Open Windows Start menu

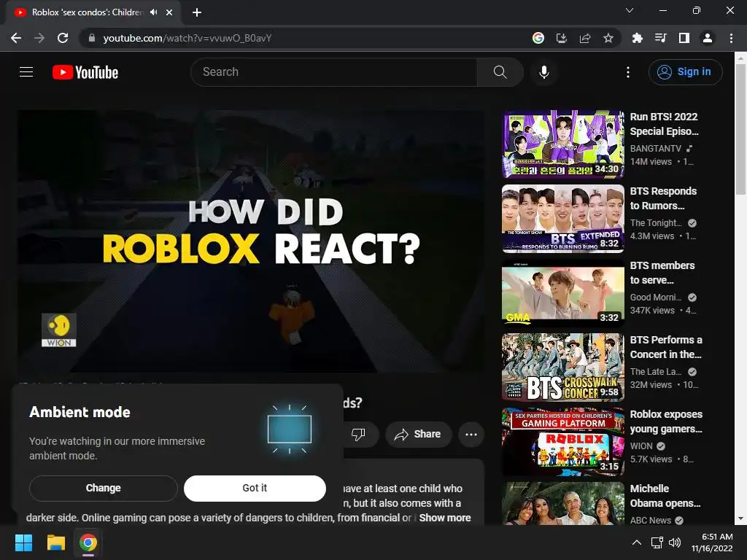(23, 542)
